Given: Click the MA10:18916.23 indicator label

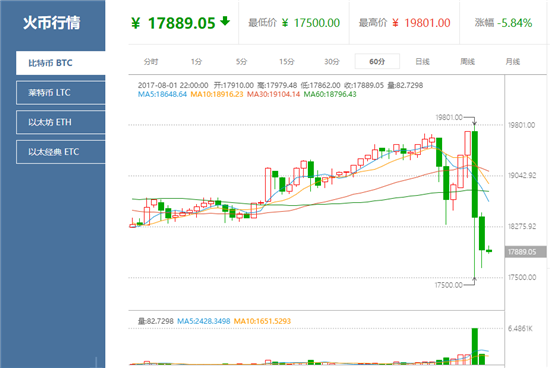Looking at the screenshot, I should click(x=217, y=94).
